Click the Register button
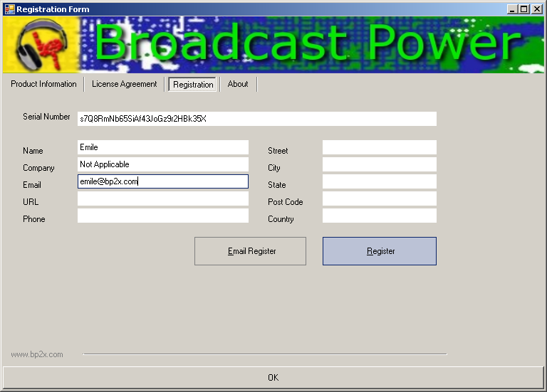The image size is (547, 392). (379, 251)
